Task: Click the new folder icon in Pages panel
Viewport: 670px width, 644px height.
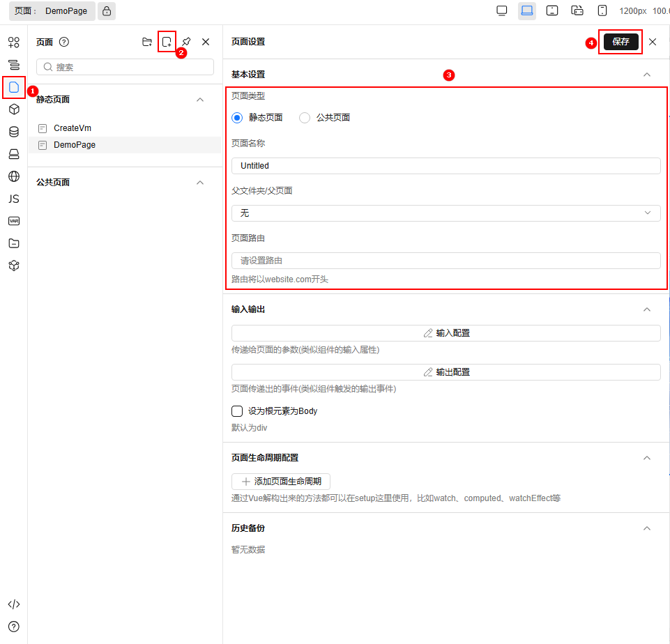Action: pos(147,42)
